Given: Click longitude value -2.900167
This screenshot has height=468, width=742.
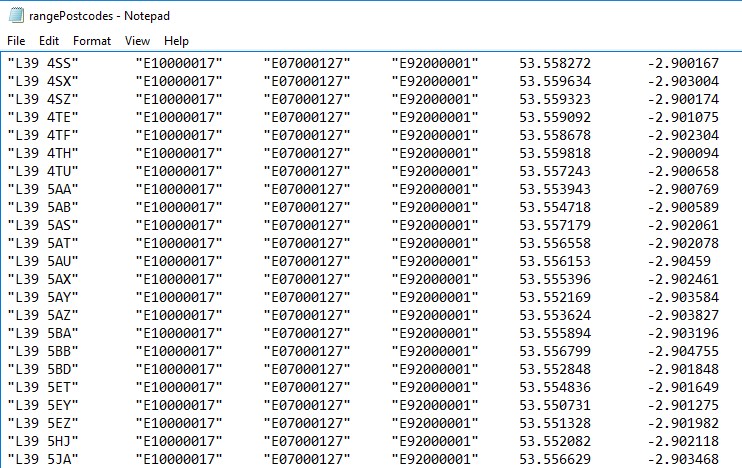Looking at the screenshot, I should click(x=683, y=63).
